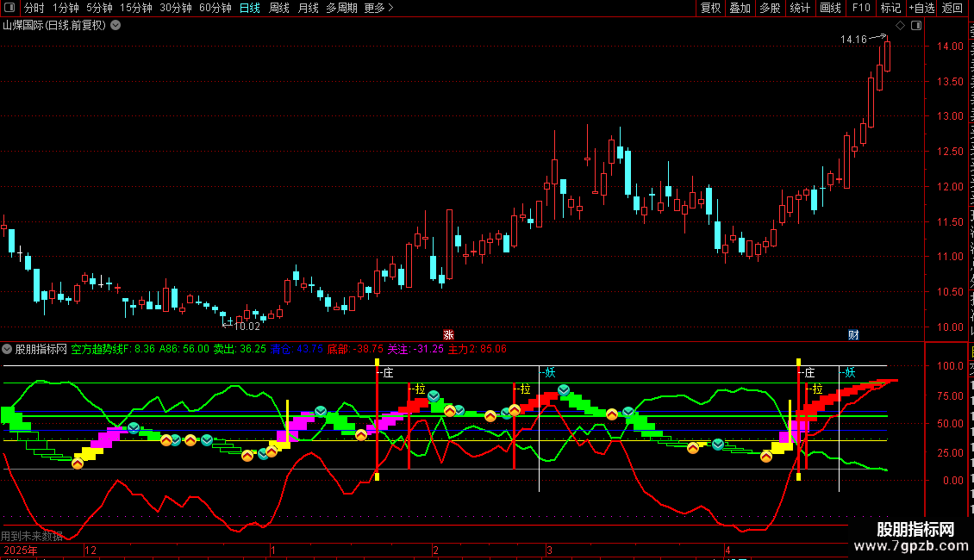
Task: Add stock via +自选 button
Action: (x=921, y=8)
